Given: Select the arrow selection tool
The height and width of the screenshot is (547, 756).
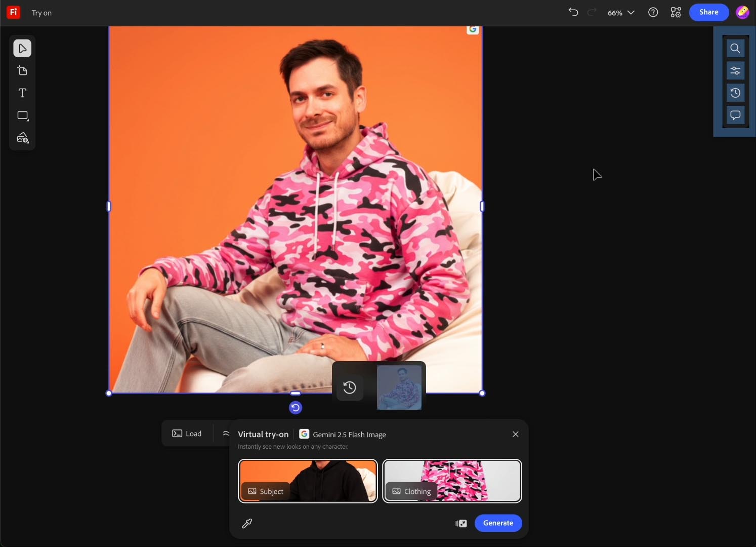Looking at the screenshot, I should coord(22,49).
